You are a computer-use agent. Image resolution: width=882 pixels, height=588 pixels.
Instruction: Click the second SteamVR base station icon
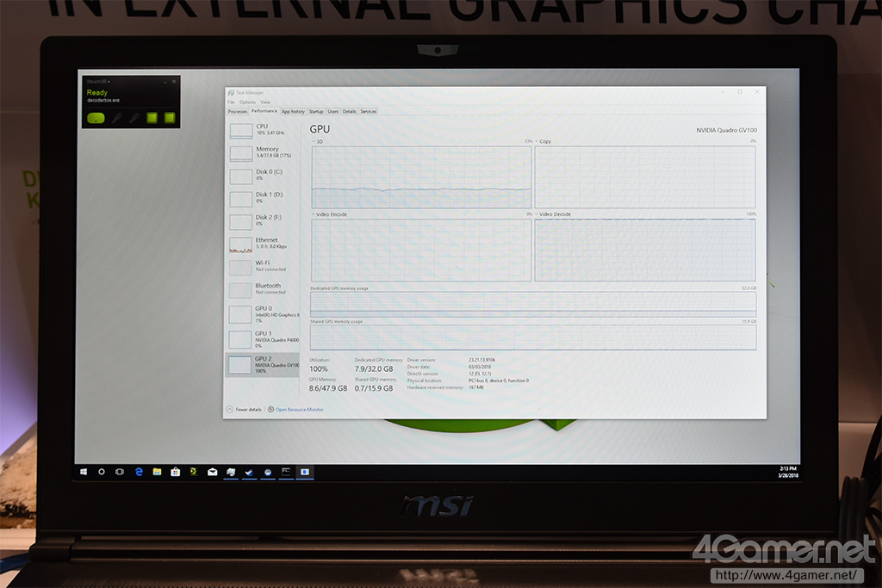170,117
